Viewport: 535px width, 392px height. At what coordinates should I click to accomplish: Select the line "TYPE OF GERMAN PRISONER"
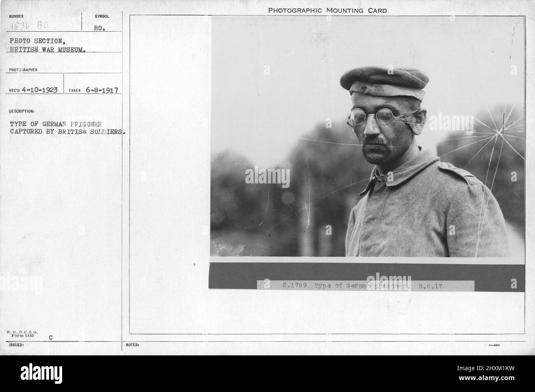[x=56, y=124]
